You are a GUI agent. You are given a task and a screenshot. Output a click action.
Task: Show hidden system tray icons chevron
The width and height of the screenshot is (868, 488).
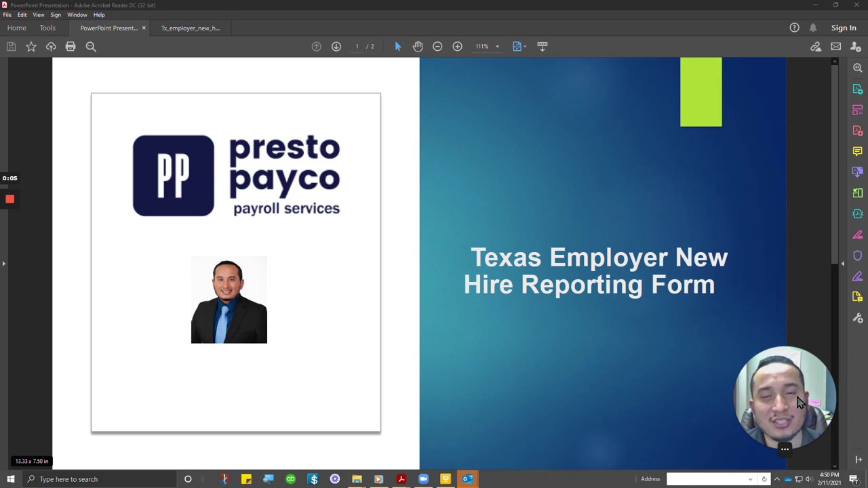(x=777, y=479)
